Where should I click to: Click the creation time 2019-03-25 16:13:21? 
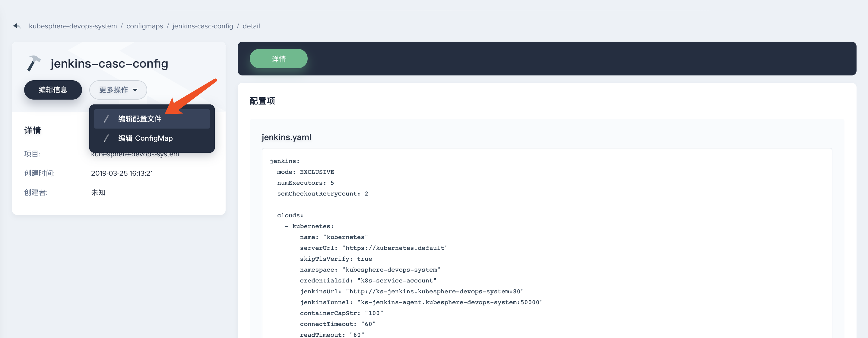(122, 173)
